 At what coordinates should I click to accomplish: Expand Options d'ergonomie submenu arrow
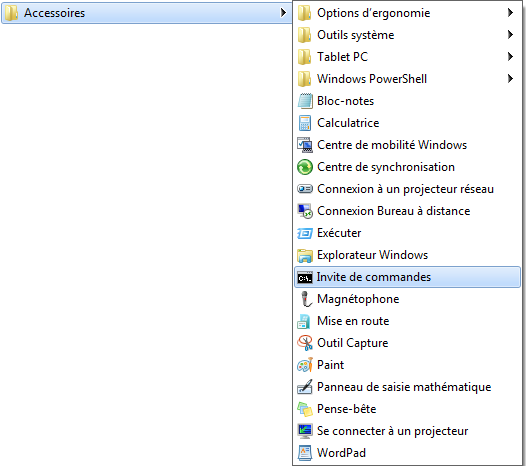point(510,13)
